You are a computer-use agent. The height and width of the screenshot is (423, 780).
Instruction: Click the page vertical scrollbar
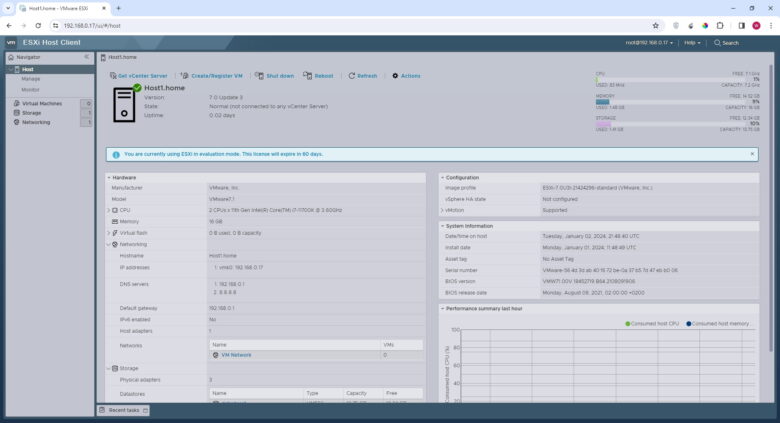click(772, 209)
